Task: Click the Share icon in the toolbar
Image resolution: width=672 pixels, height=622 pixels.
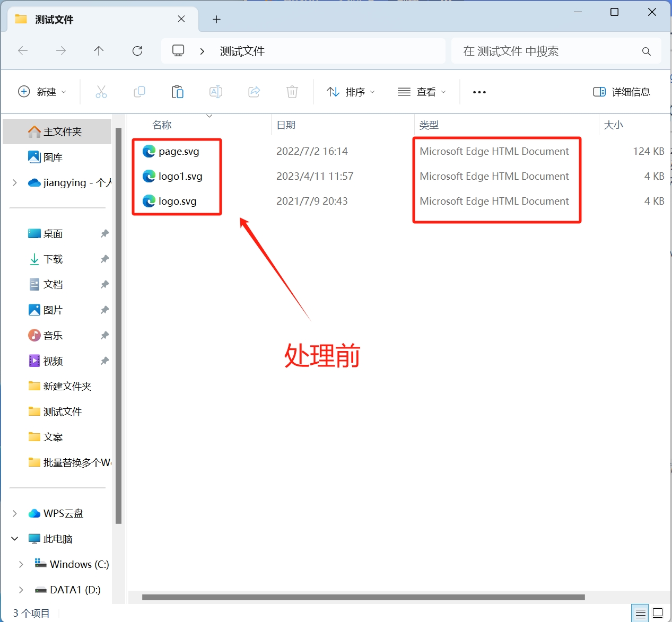Action: point(254,91)
